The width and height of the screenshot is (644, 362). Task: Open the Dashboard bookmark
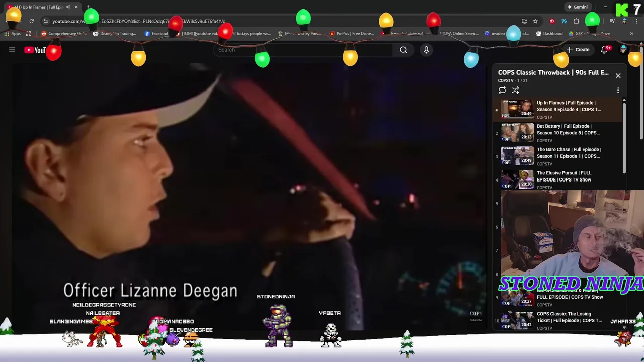click(x=549, y=34)
